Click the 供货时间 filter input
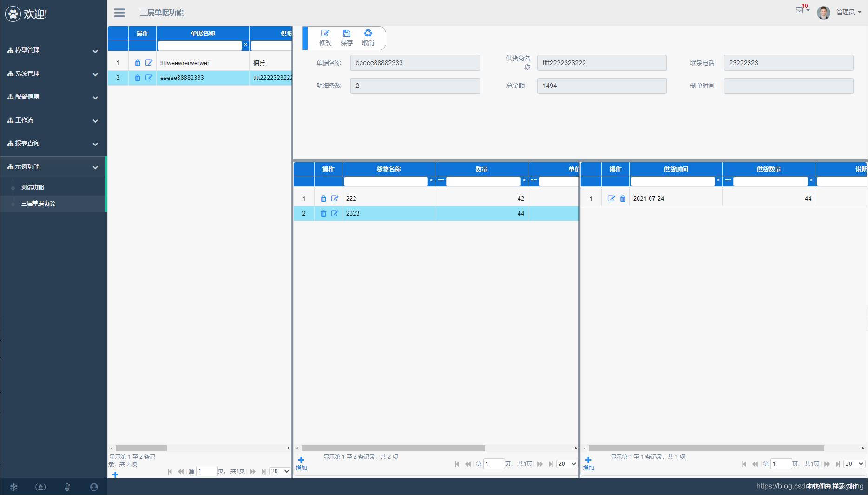This screenshot has width=868, height=495. (673, 181)
